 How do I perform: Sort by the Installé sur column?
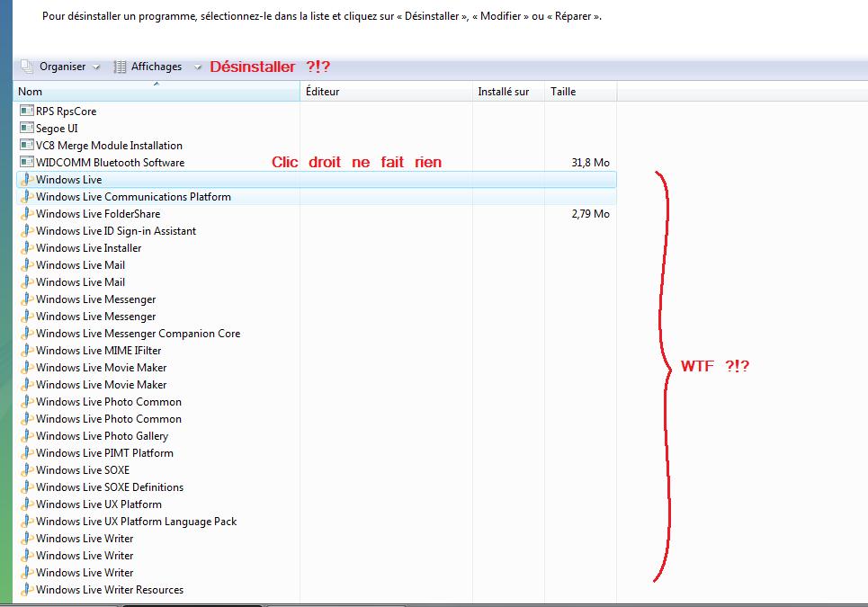(x=509, y=92)
